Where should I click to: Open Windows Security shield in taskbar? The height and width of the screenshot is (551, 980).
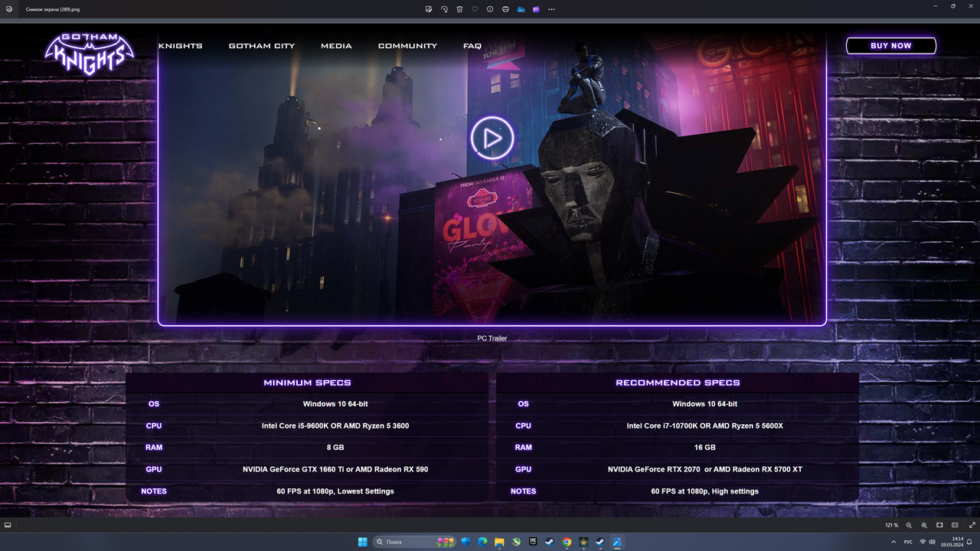tap(465, 542)
